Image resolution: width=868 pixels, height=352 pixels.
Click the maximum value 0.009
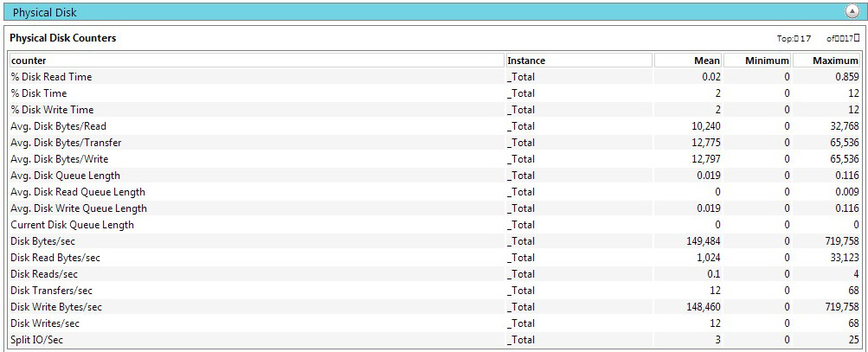[x=847, y=192]
